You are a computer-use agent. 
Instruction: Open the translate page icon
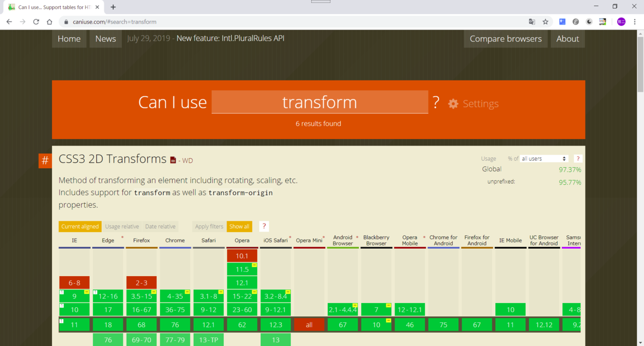pos(532,22)
